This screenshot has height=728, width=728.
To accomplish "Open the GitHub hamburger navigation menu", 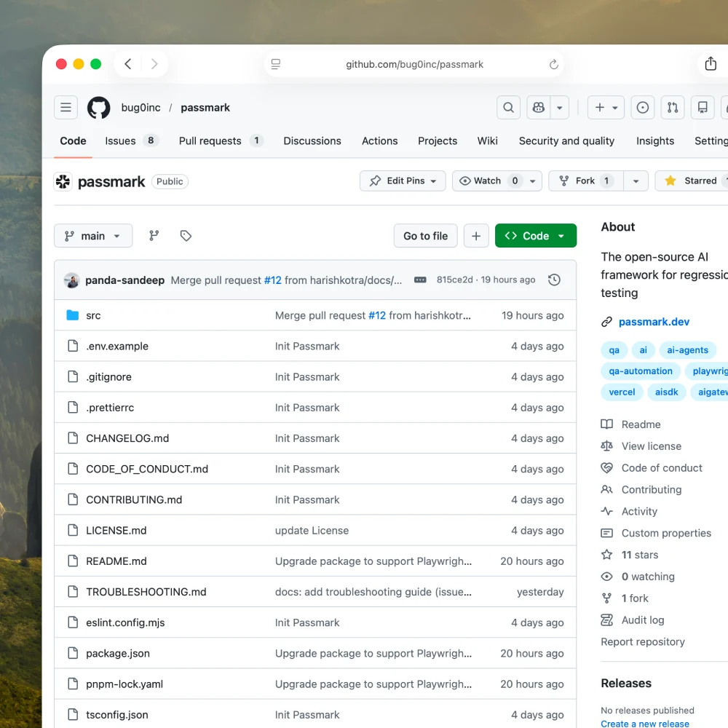I will point(66,107).
